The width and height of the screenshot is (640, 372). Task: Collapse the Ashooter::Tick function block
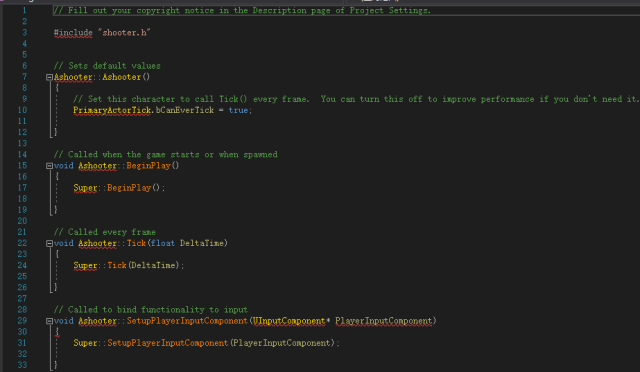49,243
